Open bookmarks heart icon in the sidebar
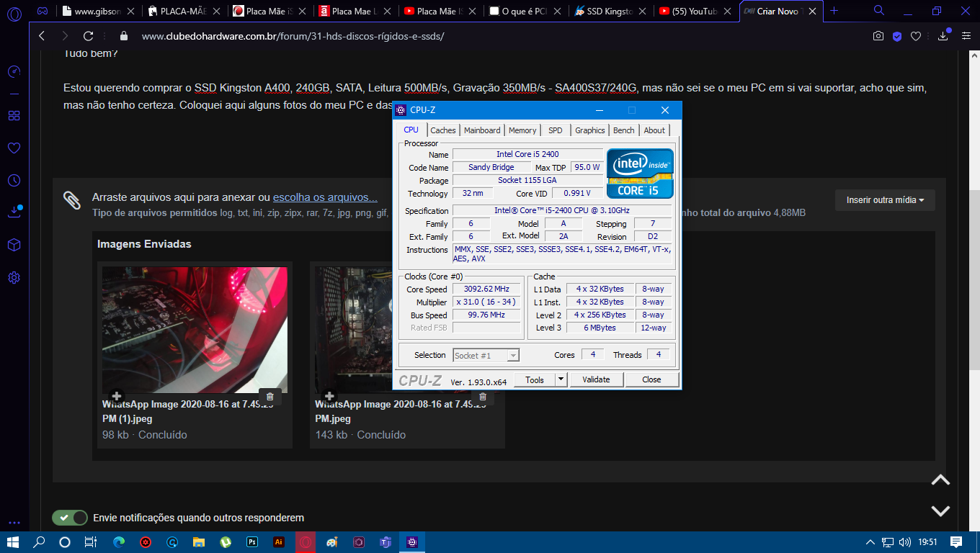 pos(14,148)
